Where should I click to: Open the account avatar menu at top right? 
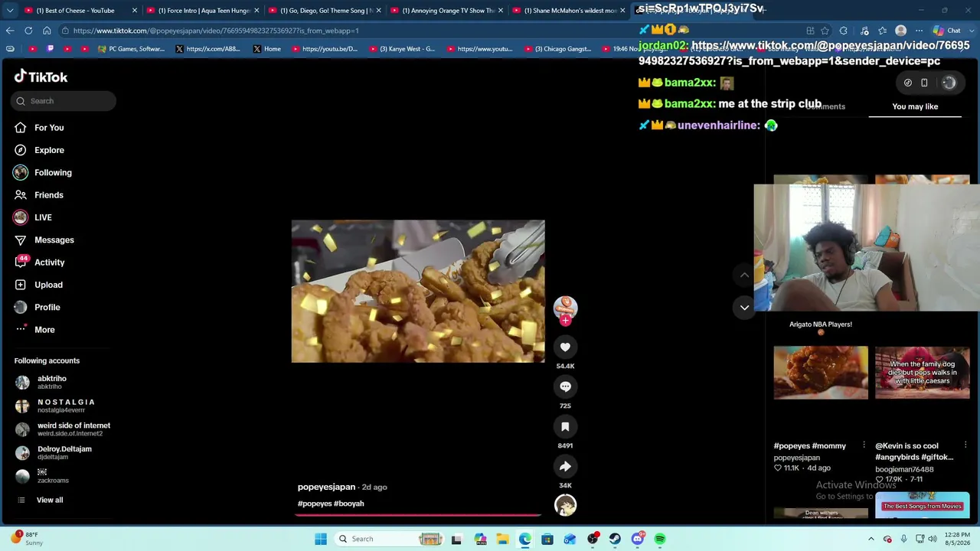point(949,83)
